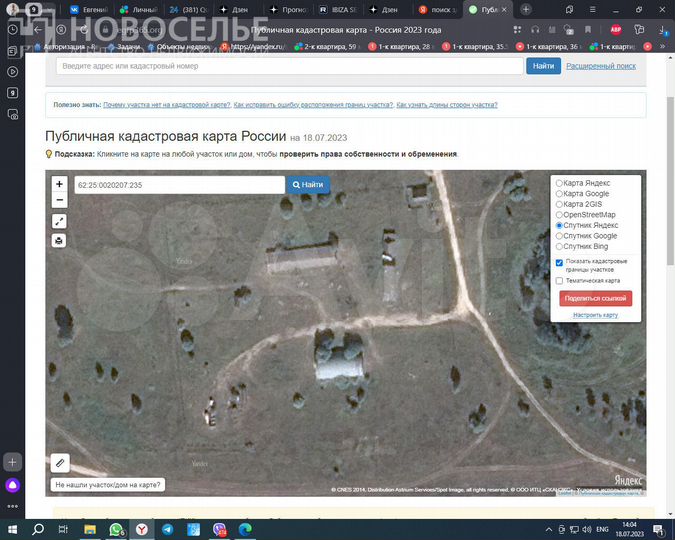Click the bookmark page icon in address bar
Screen dimensions: 675x540
588,30
